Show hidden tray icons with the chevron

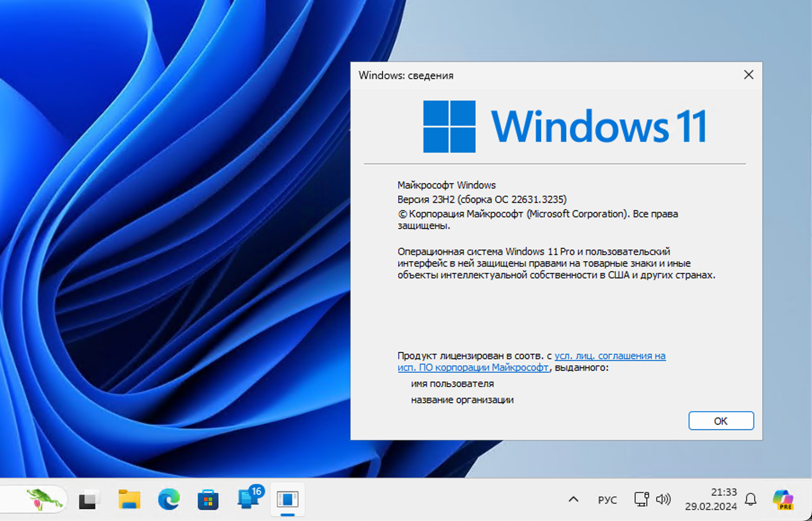(x=573, y=499)
